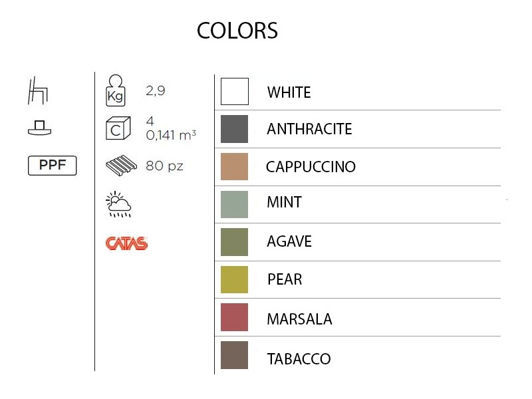Click the MARSALA color label

coord(299,319)
